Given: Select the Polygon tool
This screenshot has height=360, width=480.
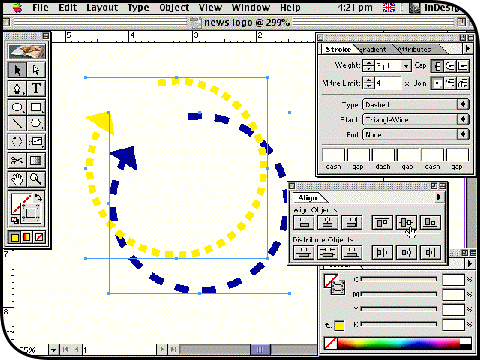Looking at the screenshot, I should pyautogui.click(x=36, y=123).
